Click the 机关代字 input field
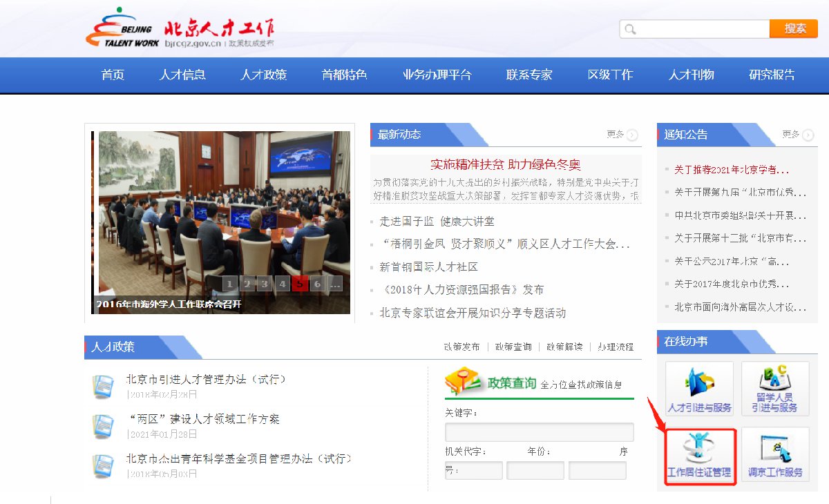 (x=474, y=471)
